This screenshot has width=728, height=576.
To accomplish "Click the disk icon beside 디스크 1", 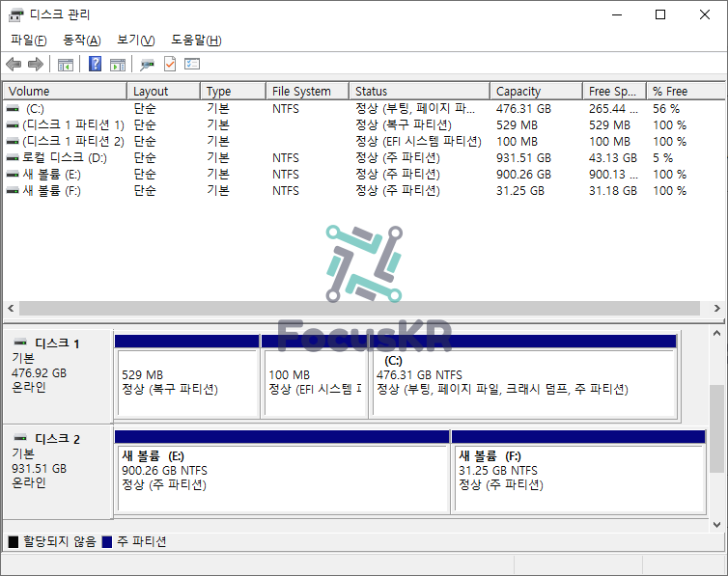I will [20, 343].
